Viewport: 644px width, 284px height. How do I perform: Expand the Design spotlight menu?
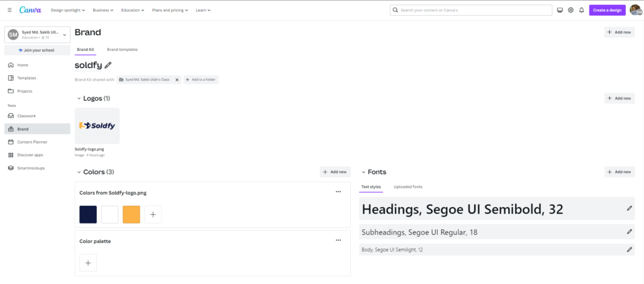pos(68,10)
